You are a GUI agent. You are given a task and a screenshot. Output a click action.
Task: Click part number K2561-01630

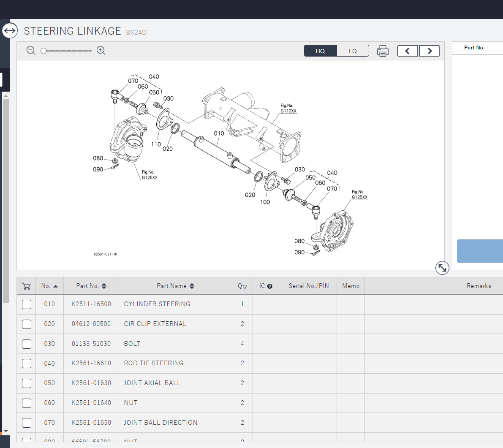(x=91, y=383)
